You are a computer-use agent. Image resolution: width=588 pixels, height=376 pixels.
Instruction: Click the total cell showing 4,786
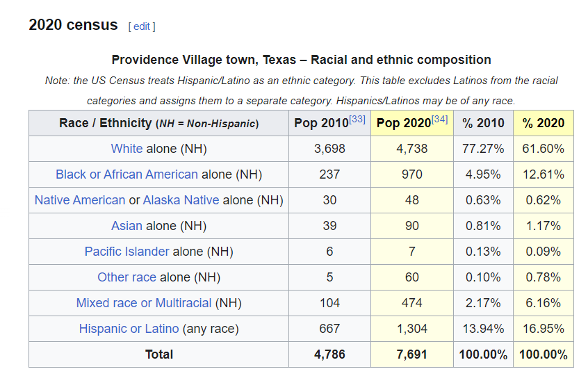coord(329,354)
